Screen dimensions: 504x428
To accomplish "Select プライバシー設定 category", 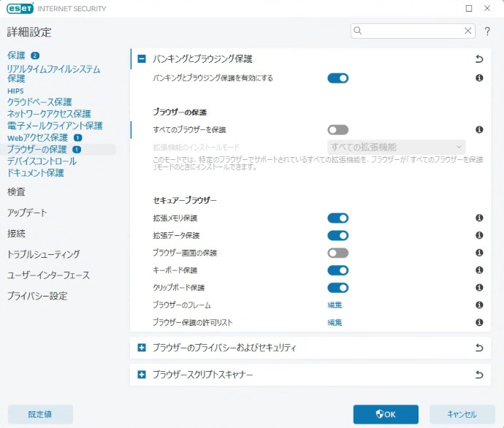I will 37,296.
